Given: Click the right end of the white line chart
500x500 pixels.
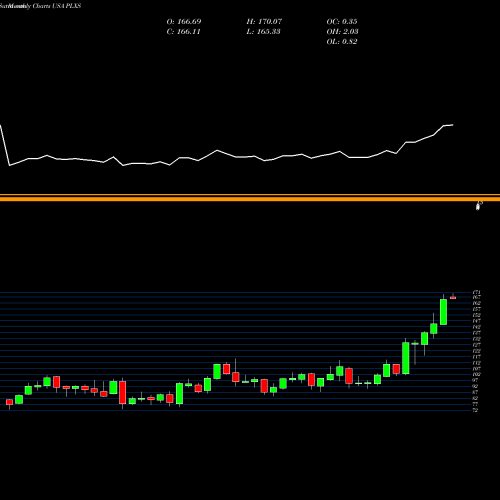Looking at the screenshot, I should point(452,125).
